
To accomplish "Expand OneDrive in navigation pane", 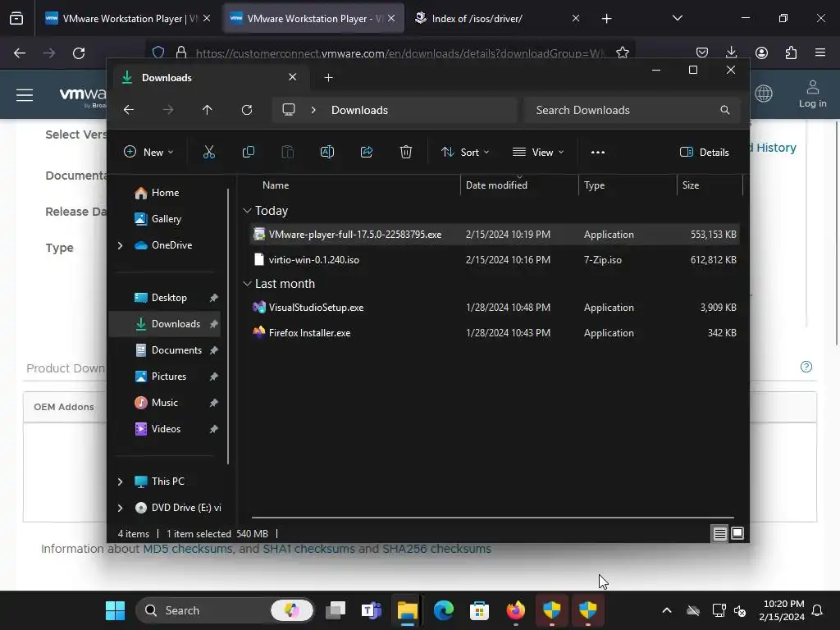I will [120, 245].
